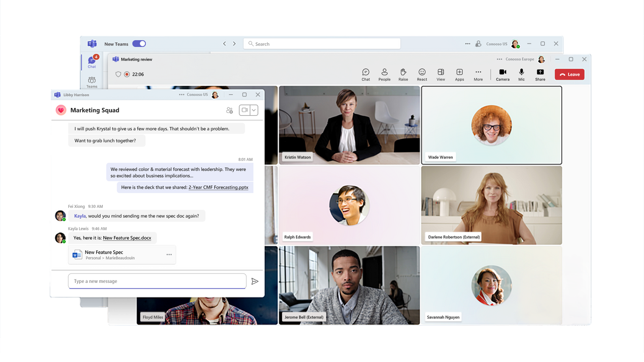Open more options on New Feature Spec card
Screen dimensions: 644x362
169,254
